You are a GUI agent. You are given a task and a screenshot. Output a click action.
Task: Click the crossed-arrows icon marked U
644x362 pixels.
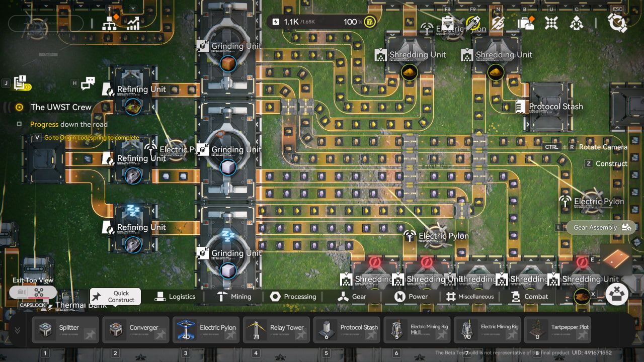click(x=551, y=23)
